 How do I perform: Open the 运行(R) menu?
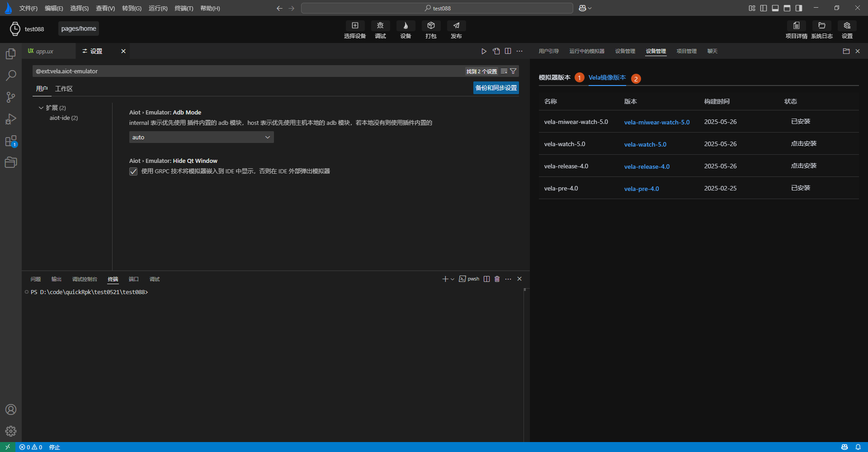coord(158,8)
